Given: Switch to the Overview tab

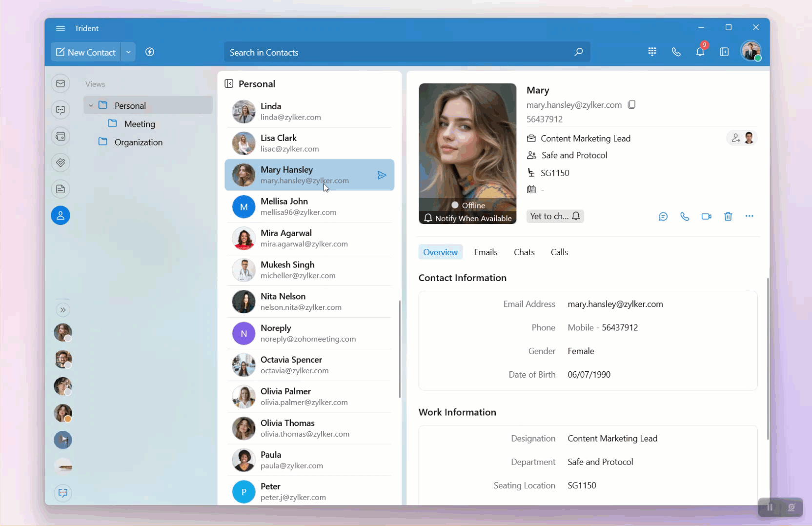Looking at the screenshot, I should 440,252.
